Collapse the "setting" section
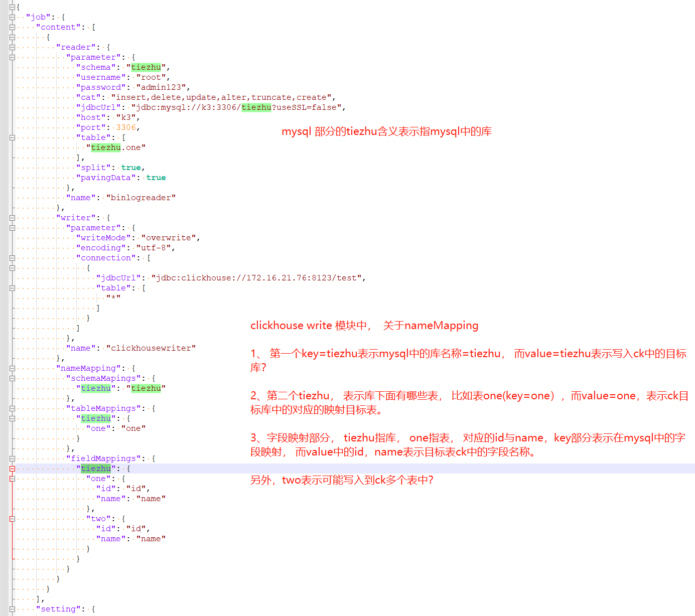The height and width of the screenshot is (616, 695). (12, 608)
